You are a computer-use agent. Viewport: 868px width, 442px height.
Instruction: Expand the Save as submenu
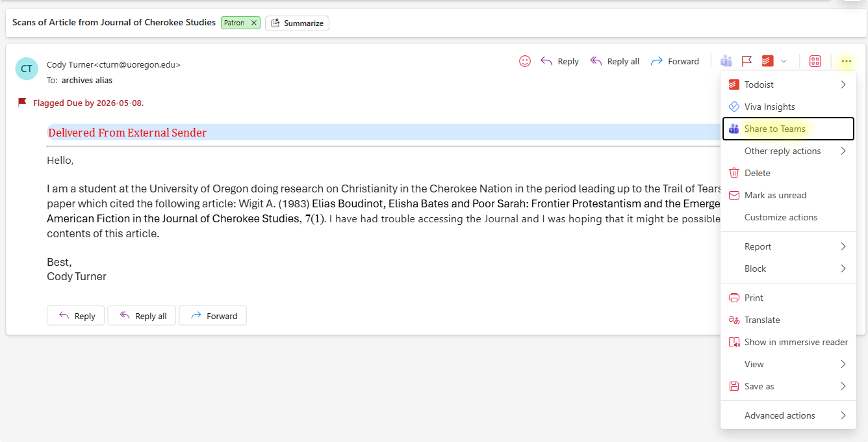(x=788, y=386)
